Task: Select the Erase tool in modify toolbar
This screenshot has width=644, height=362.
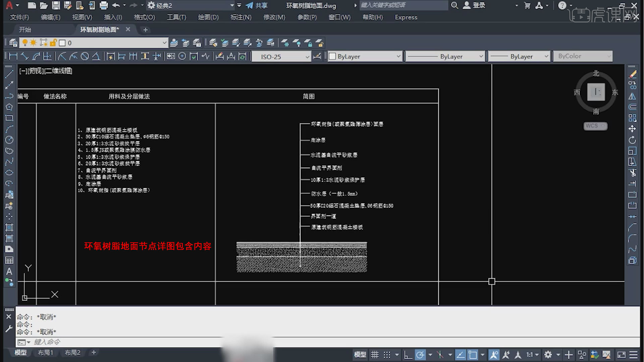Action: point(632,74)
